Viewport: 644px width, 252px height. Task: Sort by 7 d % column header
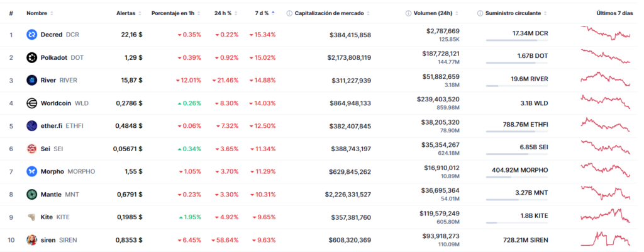tap(262, 13)
